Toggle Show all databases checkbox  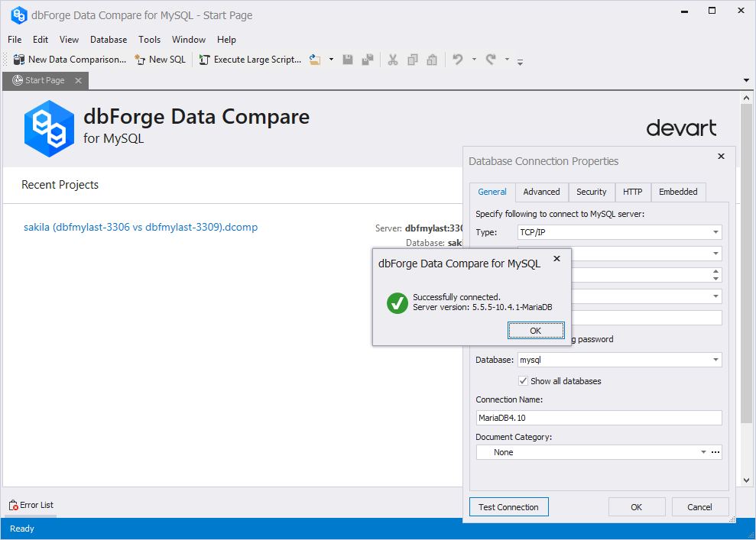pyautogui.click(x=523, y=381)
